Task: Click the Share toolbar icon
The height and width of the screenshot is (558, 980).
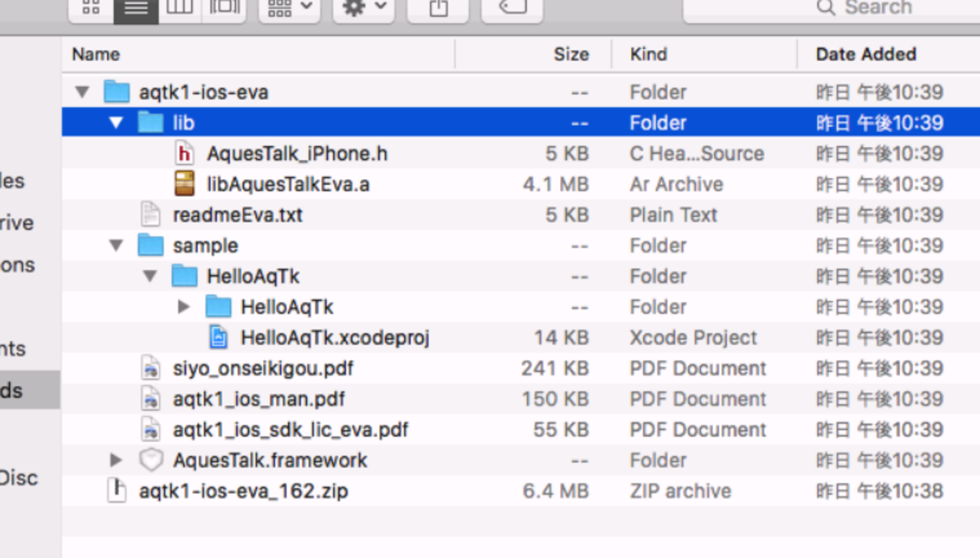Action: [438, 8]
